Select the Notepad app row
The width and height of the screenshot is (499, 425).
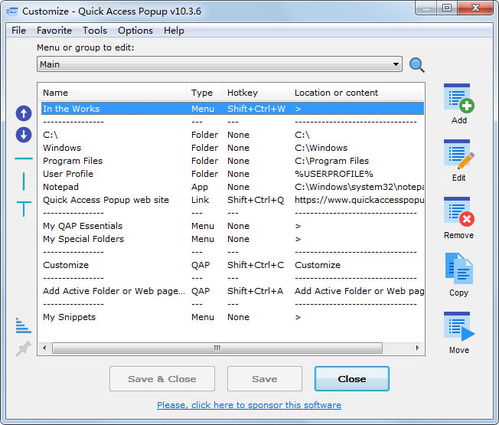pos(232,187)
